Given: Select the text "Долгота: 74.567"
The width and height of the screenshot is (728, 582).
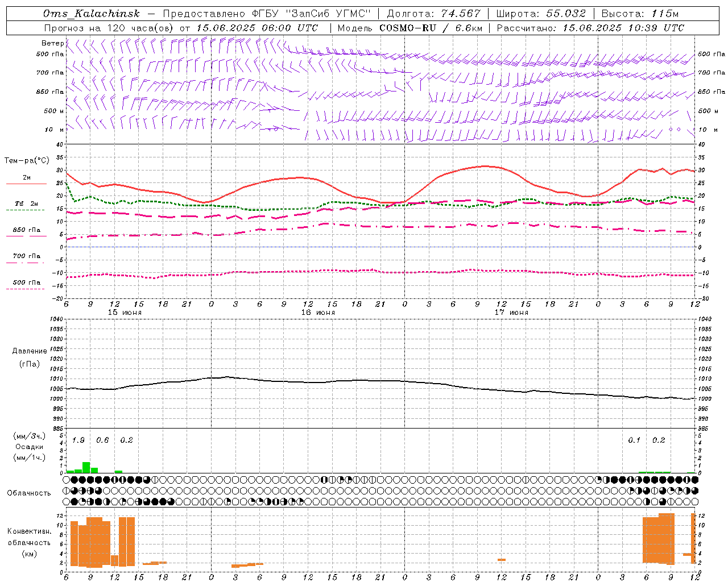Looking at the screenshot, I should [x=433, y=14].
